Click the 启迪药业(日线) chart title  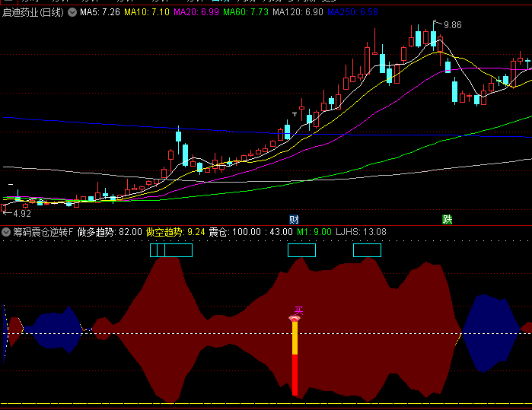coord(33,13)
